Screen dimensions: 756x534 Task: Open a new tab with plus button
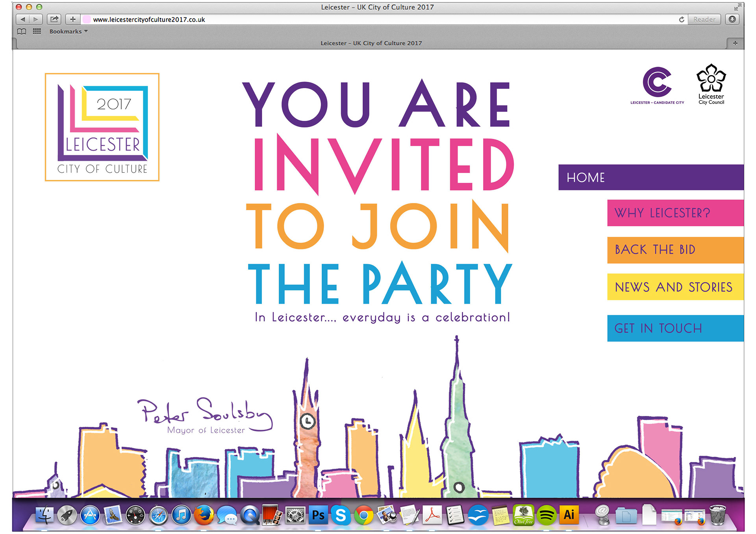click(x=735, y=43)
